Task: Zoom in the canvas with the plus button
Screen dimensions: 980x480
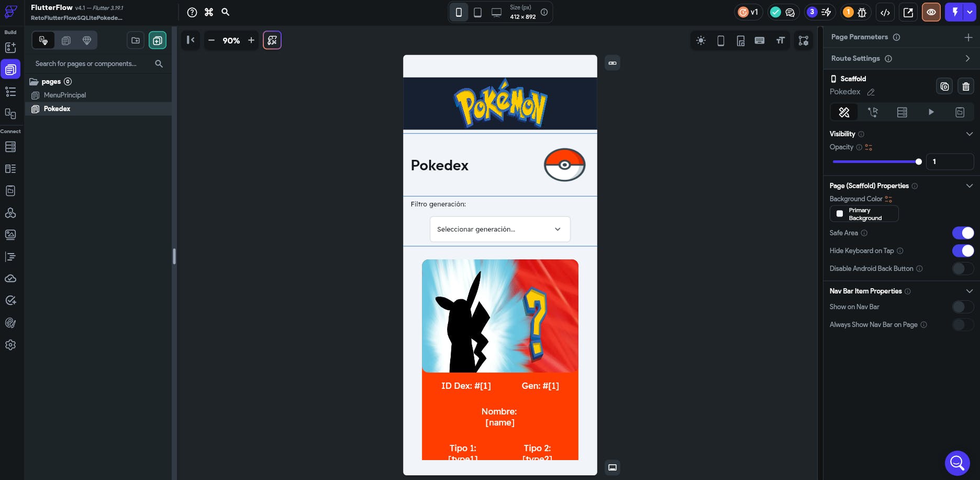Action: coord(251,40)
